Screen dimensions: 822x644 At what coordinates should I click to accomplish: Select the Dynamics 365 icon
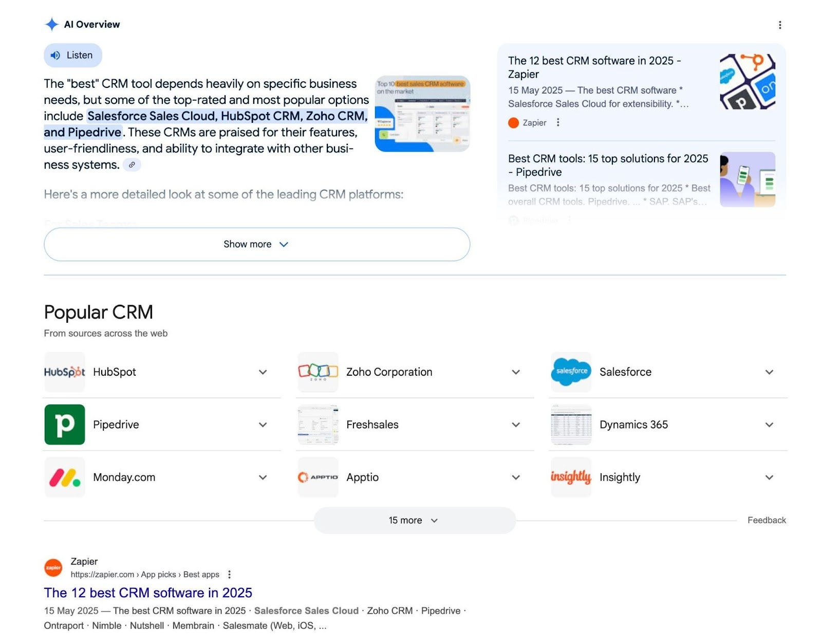(x=571, y=425)
